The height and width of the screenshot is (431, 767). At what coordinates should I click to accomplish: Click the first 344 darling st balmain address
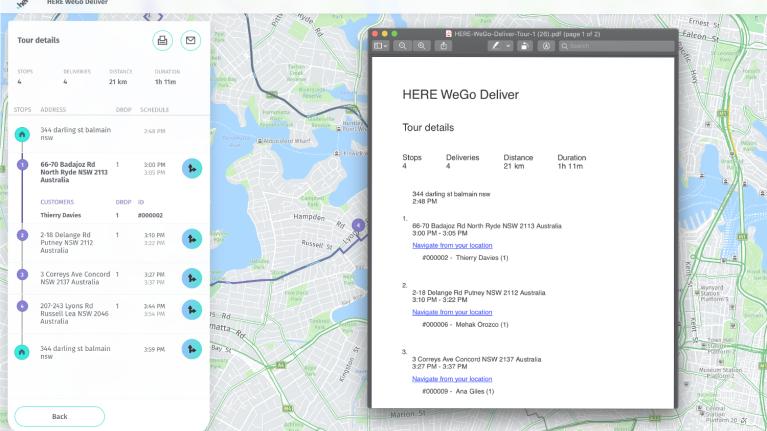75,134
